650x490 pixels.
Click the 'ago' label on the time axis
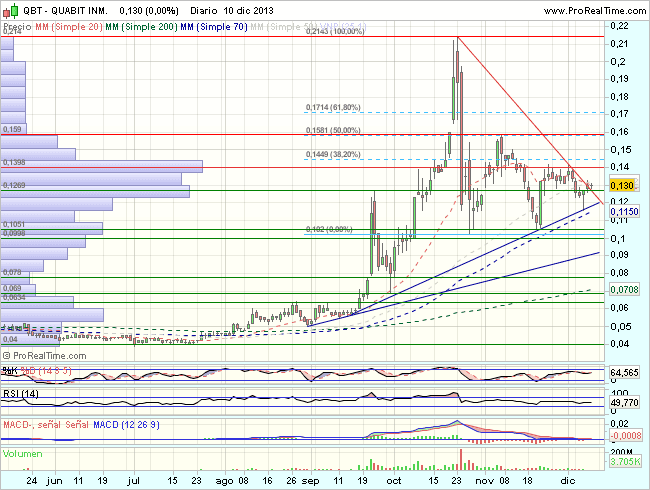click(x=225, y=481)
